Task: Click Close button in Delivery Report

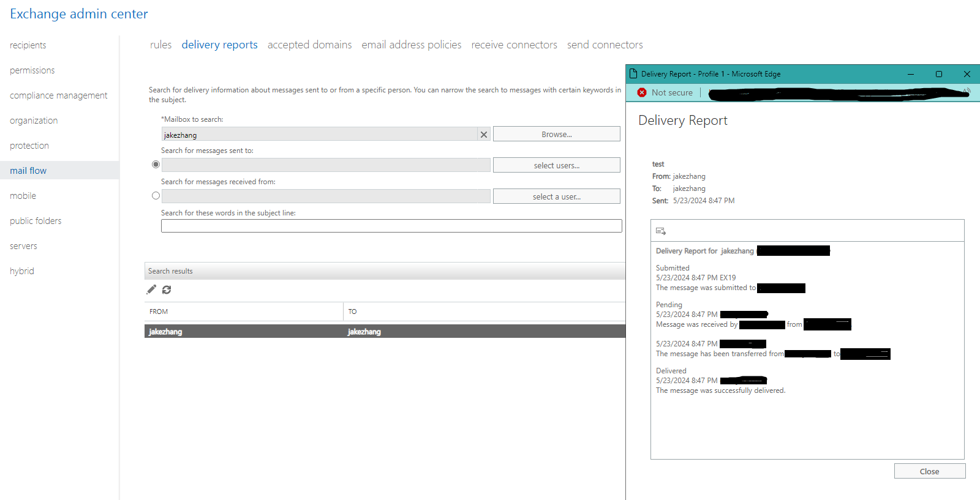Action: [930, 471]
